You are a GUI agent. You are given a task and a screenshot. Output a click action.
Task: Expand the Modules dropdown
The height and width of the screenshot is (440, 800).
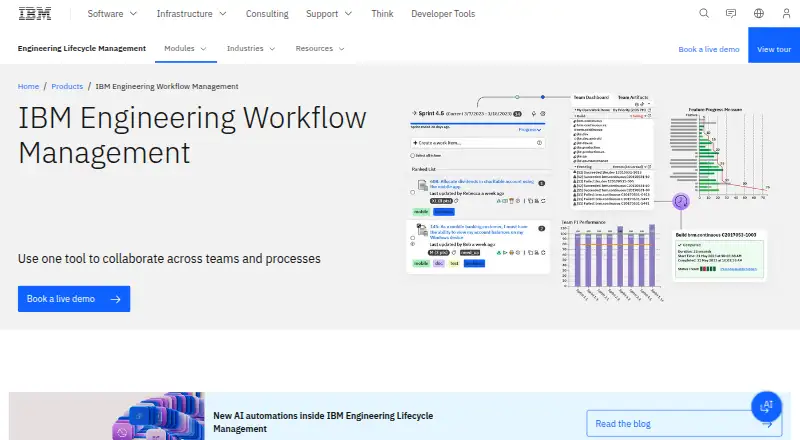point(186,48)
